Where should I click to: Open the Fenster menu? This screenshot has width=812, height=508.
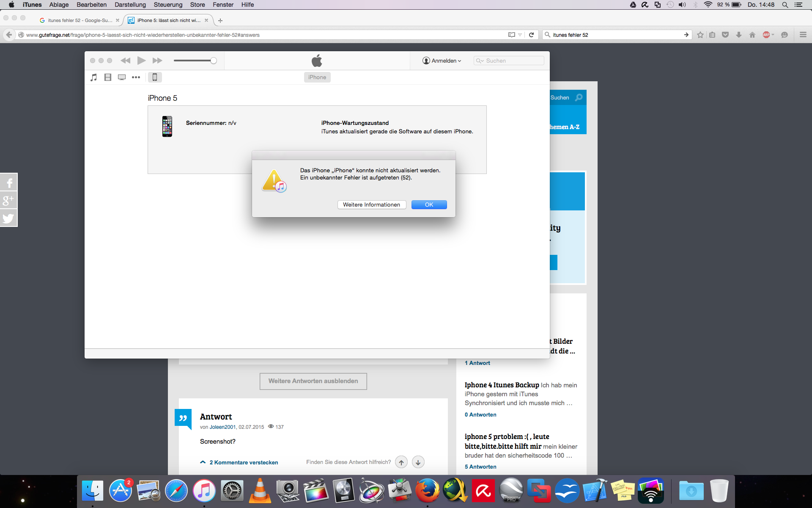click(x=223, y=5)
